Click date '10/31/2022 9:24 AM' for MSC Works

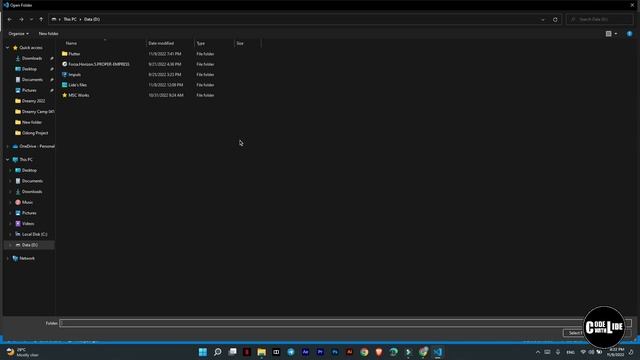[166, 95]
